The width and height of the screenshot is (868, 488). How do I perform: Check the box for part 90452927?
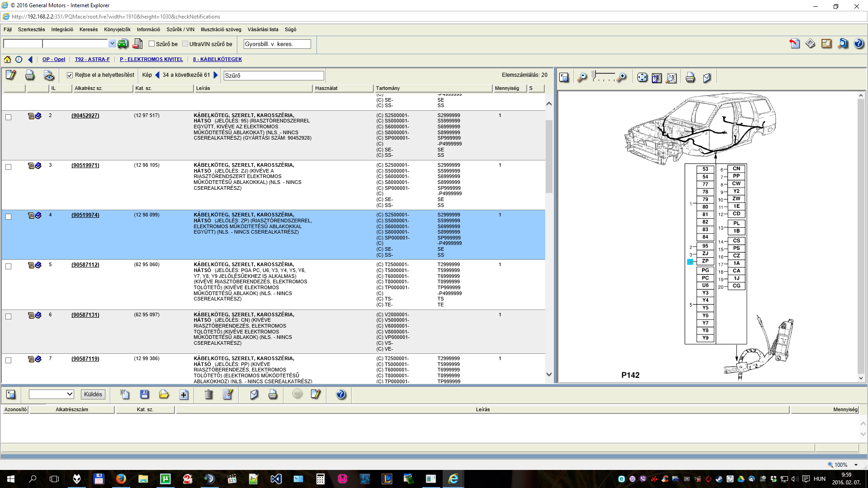[x=8, y=117]
